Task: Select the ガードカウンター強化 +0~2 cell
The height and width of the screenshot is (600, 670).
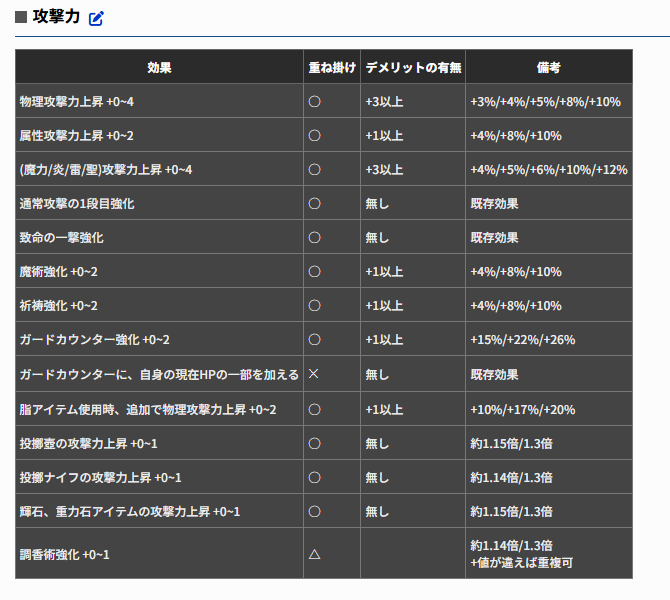Action: click(159, 340)
